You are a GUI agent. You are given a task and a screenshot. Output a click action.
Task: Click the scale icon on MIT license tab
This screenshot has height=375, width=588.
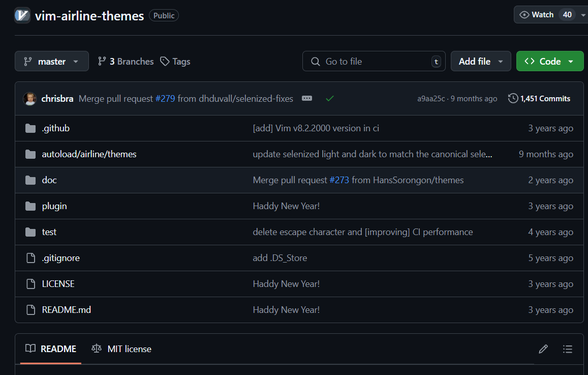pyautogui.click(x=97, y=349)
